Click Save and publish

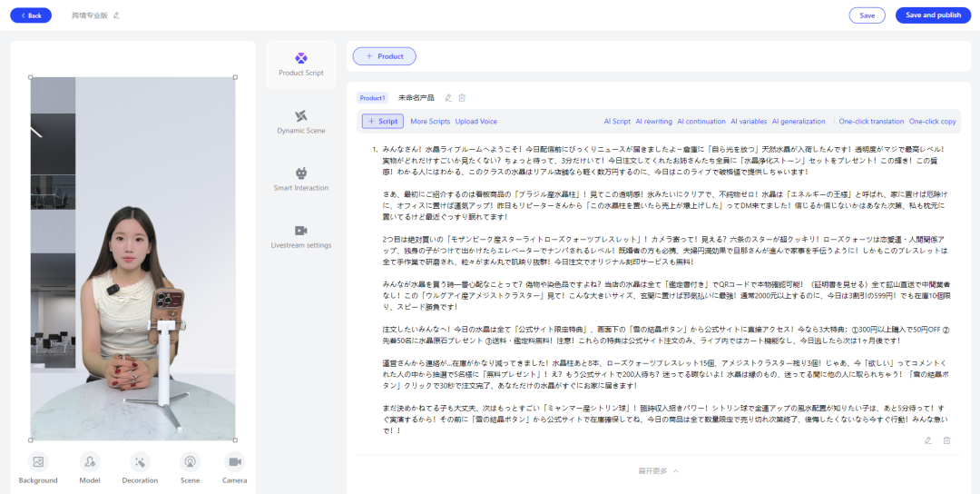933,15
